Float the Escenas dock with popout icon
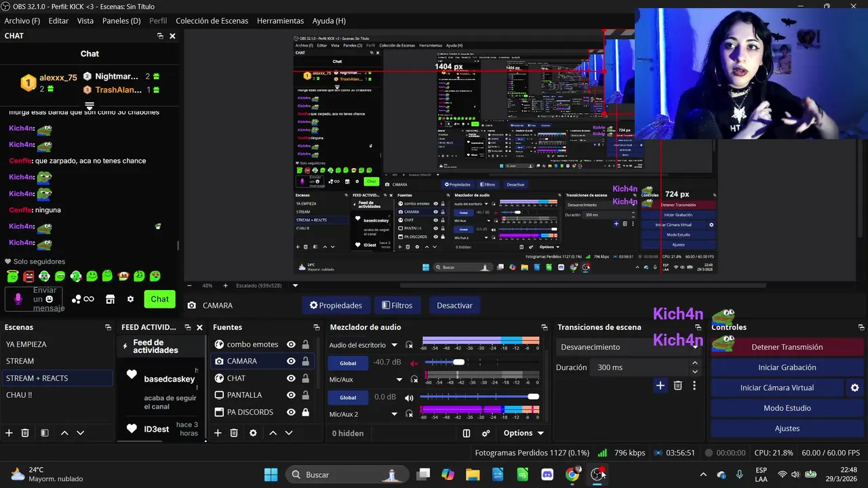Screen dimensions: 868x488 tap(108, 327)
